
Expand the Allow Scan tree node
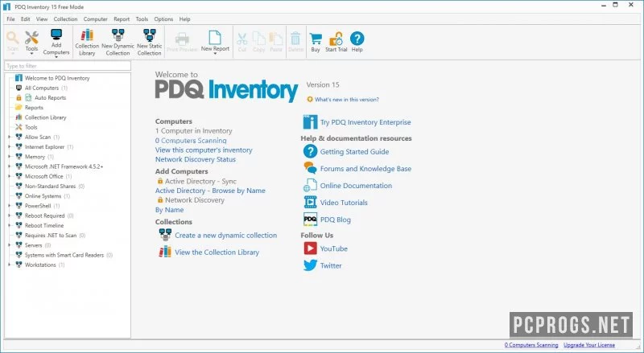[10, 137]
